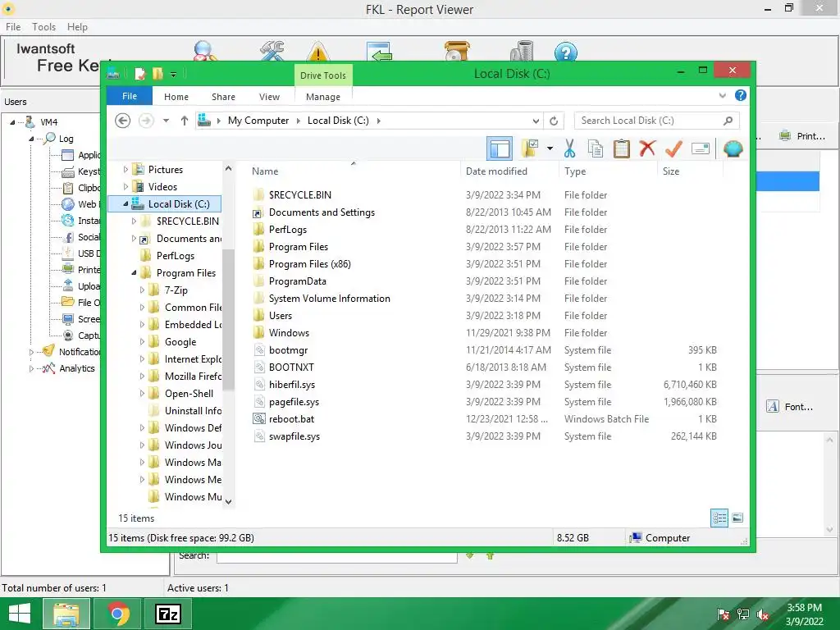
Task: Click the trash can icon in FKL toolbar
Action: pos(522,52)
